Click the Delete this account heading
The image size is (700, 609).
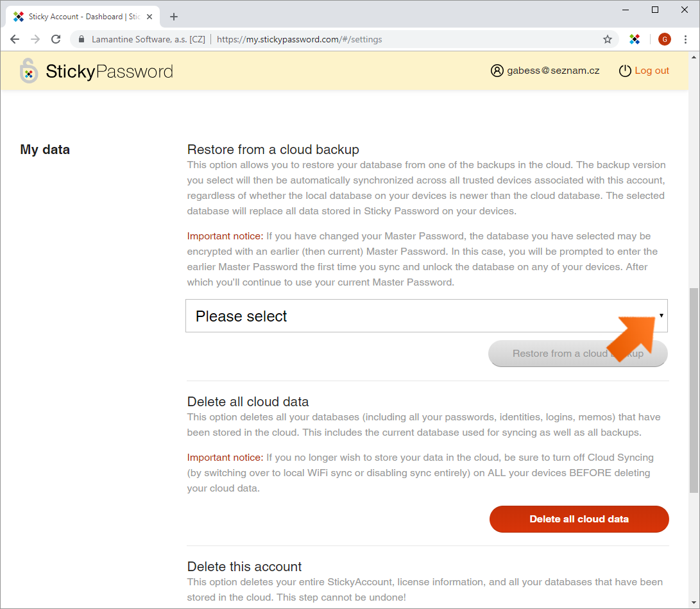tap(244, 567)
